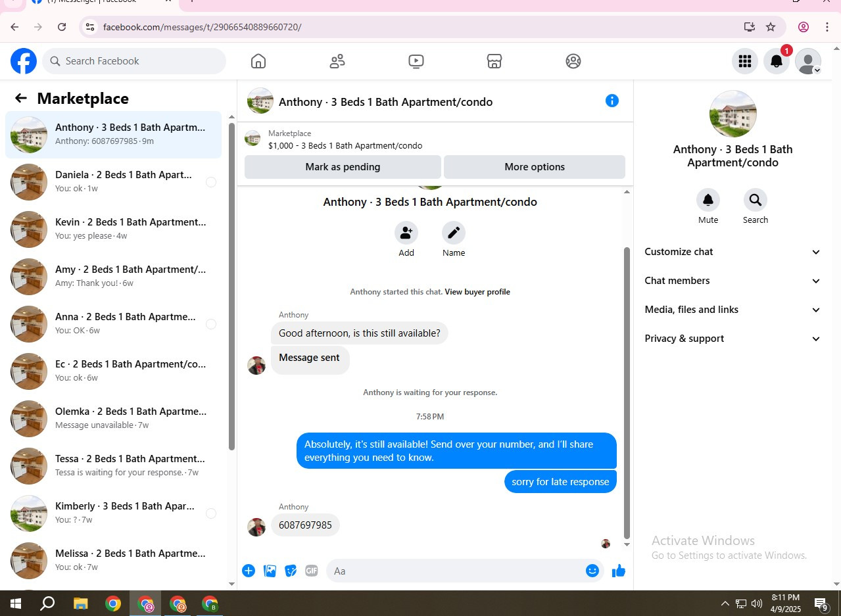The image size is (841, 616).
Task: Expand Chat members section
Action: [733, 281]
